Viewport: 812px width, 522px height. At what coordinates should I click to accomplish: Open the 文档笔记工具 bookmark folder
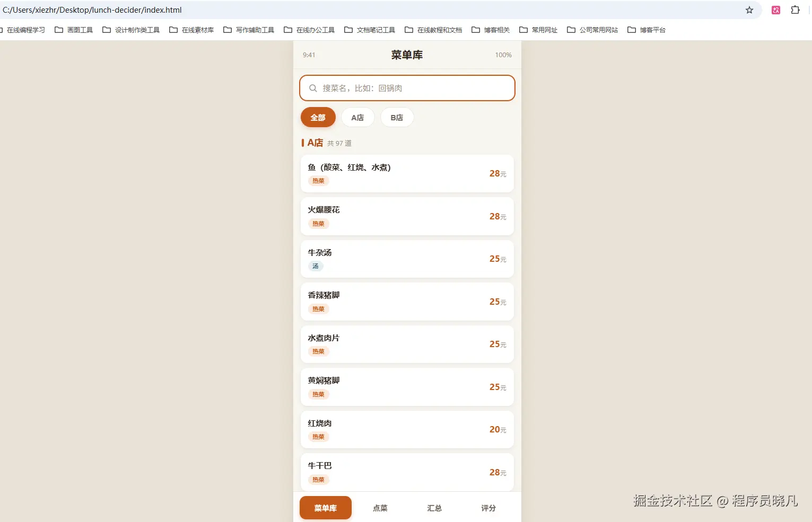pyautogui.click(x=370, y=30)
